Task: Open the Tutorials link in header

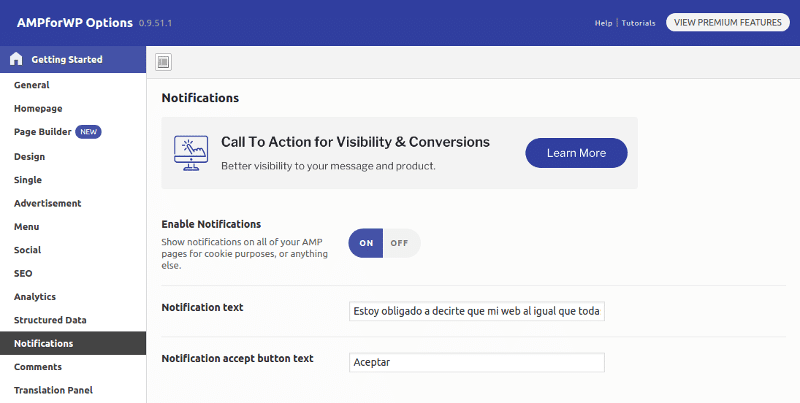Action: (x=638, y=23)
